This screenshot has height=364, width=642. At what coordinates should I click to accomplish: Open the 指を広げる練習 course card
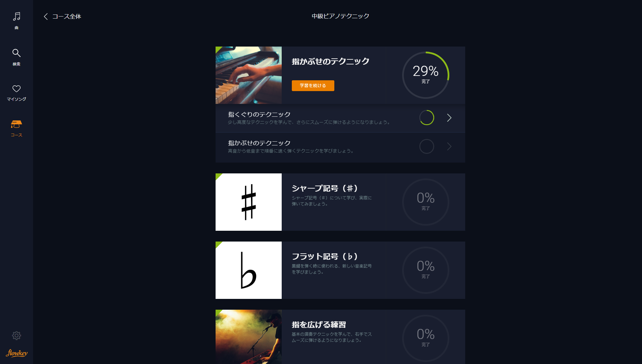click(340, 337)
